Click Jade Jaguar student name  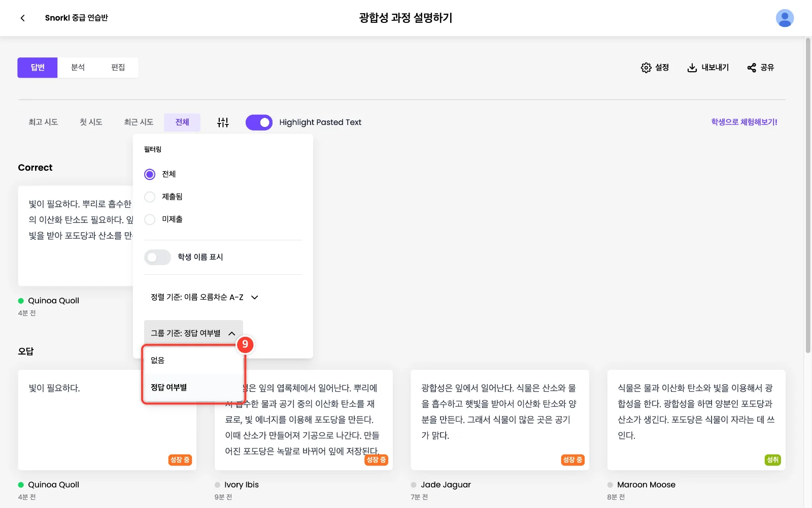pos(446,485)
